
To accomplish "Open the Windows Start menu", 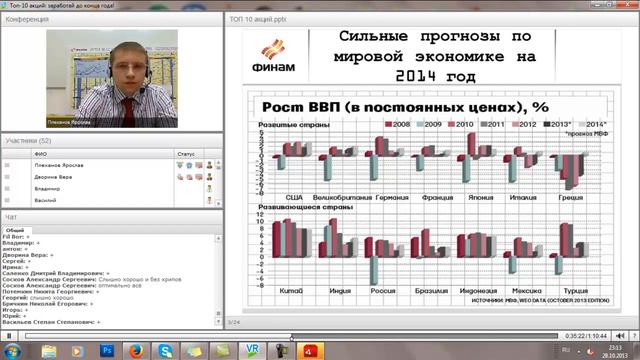I will coord(12,351).
